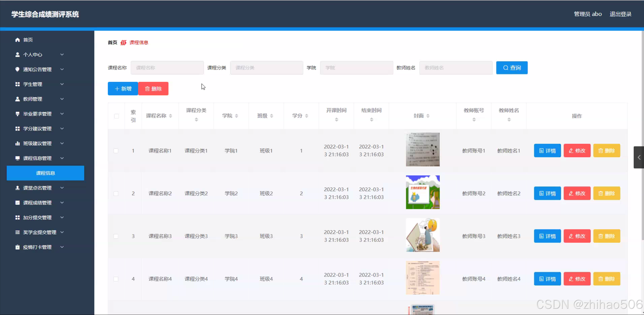Open the 个人中心 sidebar menu
Screen dimensions: 644x315
(33, 55)
